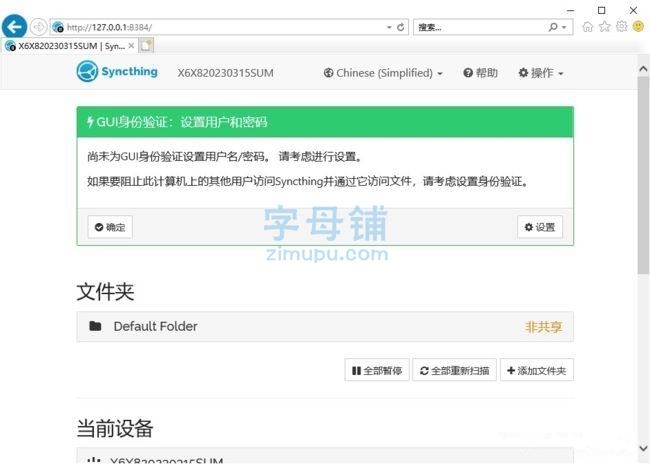Click the 设置 button in authentication notice
The image size is (650, 464).
click(x=540, y=227)
